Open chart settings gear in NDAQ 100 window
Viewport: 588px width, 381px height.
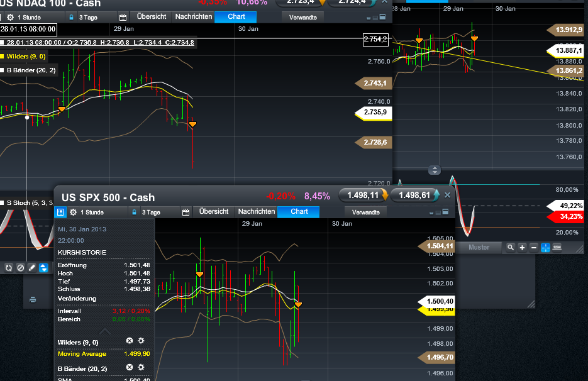pyautogui.click(x=10, y=17)
